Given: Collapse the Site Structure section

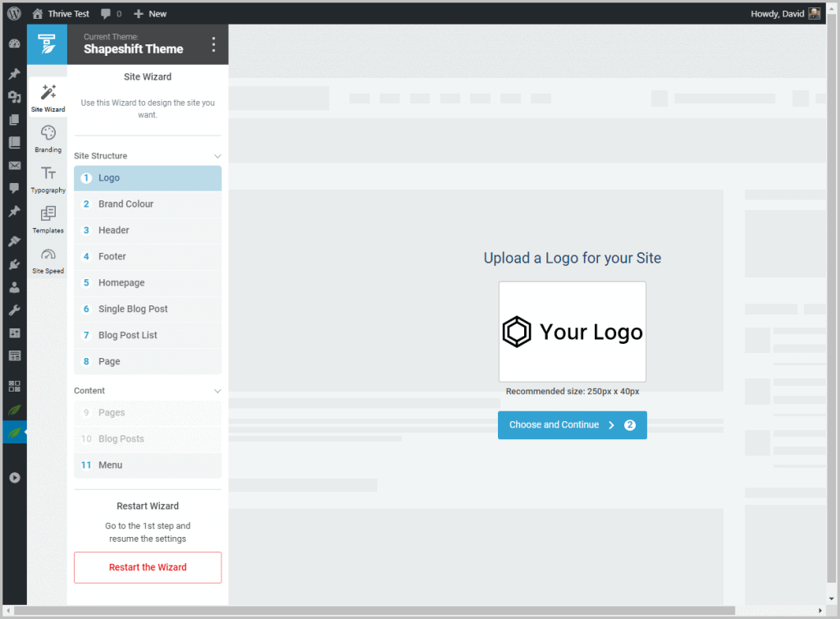Looking at the screenshot, I should [217, 156].
